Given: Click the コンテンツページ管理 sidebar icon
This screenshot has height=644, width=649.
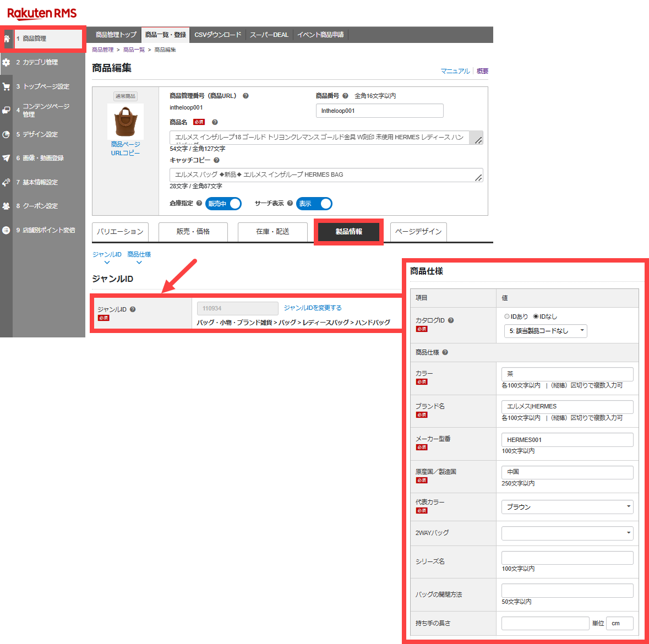Looking at the screenshot, I should click(x=6, y=110).
